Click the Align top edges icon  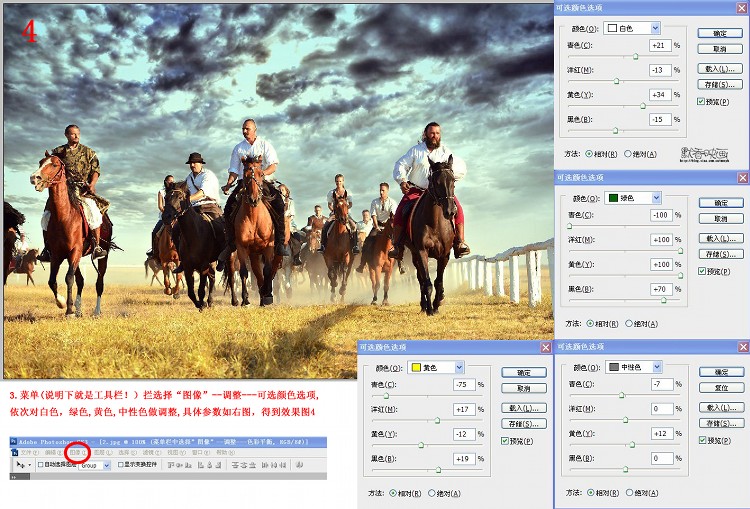(171, 465)
